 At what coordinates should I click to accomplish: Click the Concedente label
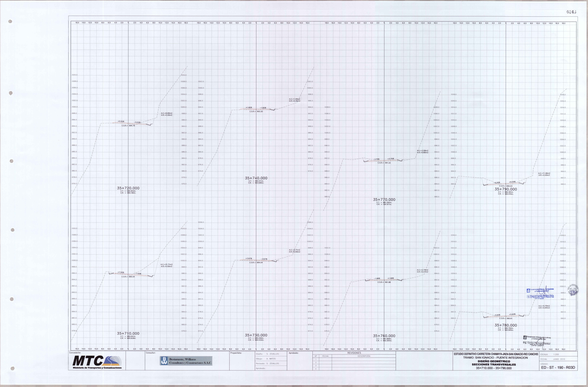(x=75, y=353)
